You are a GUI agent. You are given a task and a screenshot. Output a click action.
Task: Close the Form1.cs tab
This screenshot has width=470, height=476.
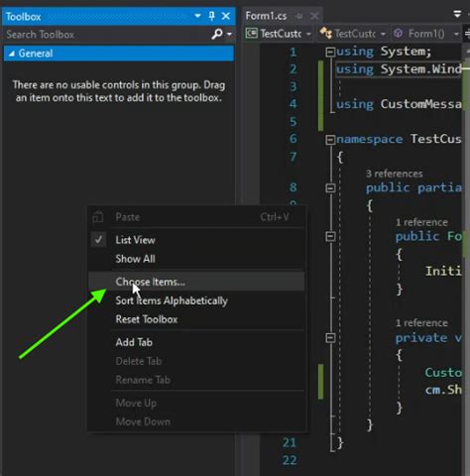coord(314,16)
